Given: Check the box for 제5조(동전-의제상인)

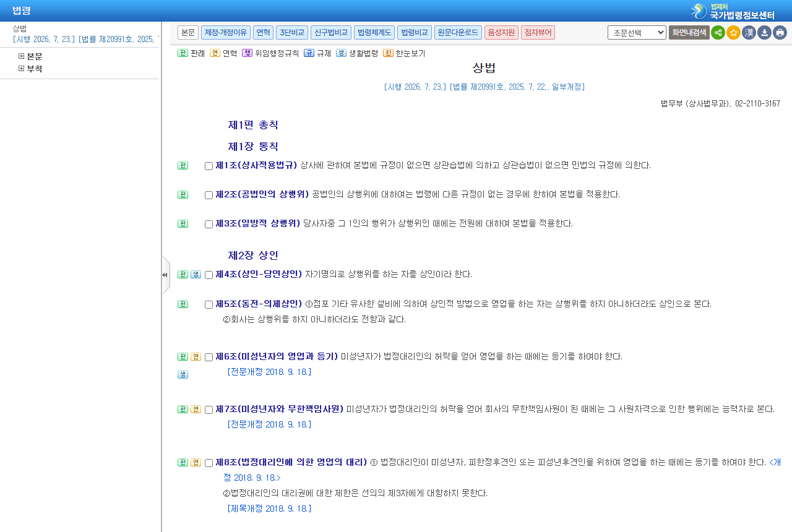Looking at the screenshot, I should coord(209,304).
